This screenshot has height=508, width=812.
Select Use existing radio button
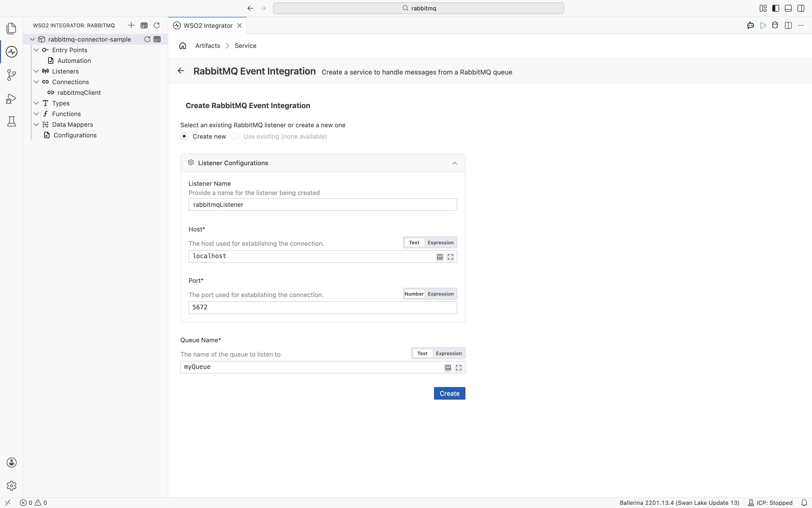(x=235, y=136)
